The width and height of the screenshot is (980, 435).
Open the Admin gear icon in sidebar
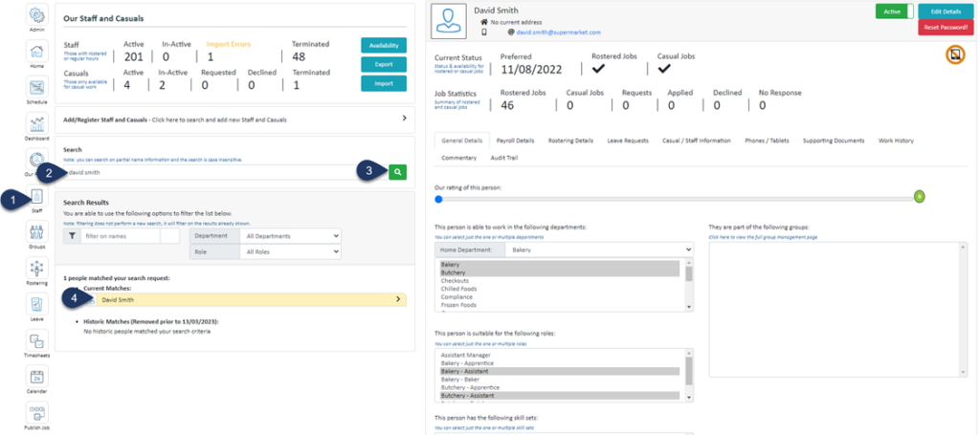point(37,15)
